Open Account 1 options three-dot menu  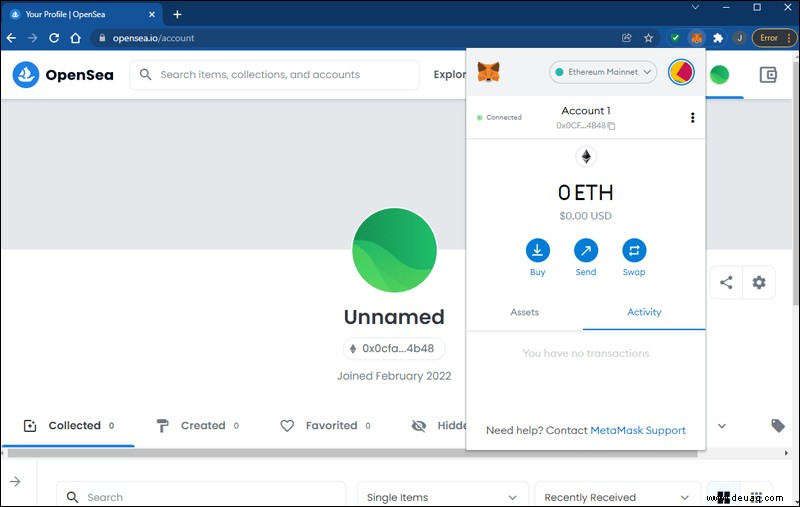(x=692, y=118)
